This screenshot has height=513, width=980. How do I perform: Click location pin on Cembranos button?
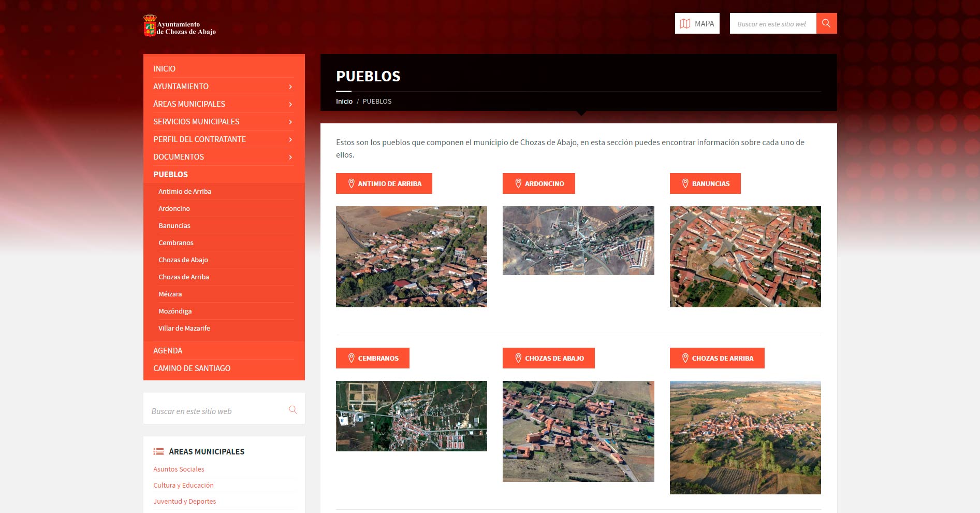(x=351, y=358)
